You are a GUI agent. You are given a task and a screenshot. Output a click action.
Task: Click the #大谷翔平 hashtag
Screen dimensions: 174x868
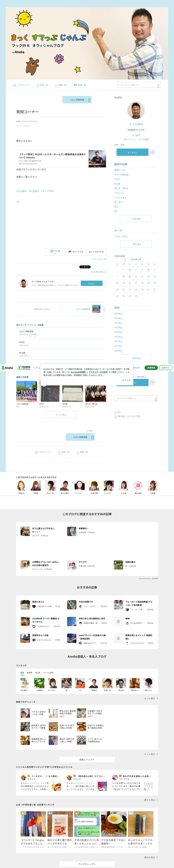tap(34, 191)
